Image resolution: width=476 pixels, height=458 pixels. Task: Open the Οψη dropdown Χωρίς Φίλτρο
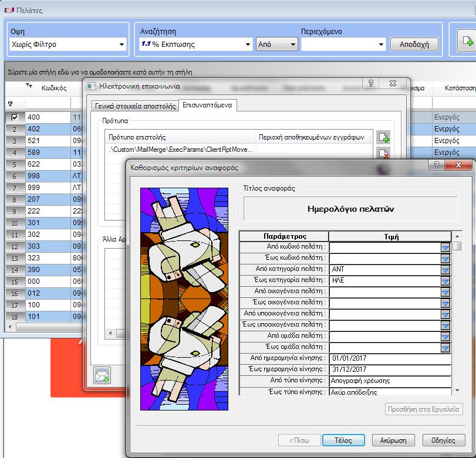(x=121, y=45)
